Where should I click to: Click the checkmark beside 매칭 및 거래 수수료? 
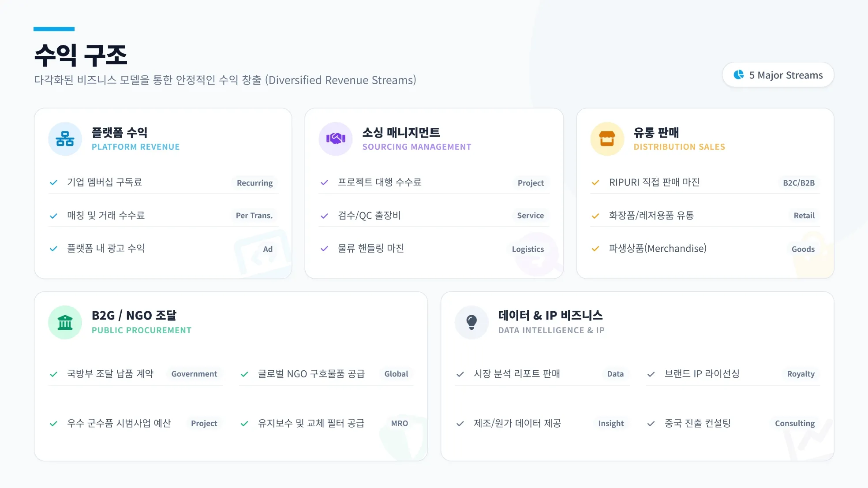coord(53,216)
